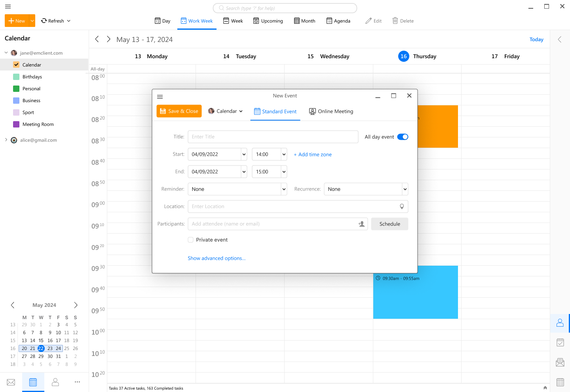Click add attendee contact icon
The image size is (570, 392).
pyautogui.click(x=361, y=224)
